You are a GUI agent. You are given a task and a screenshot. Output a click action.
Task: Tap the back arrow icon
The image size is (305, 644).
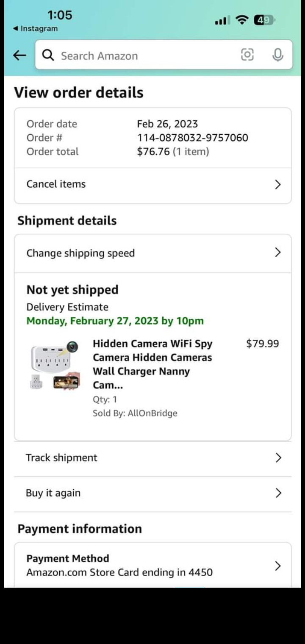point(19,55)
